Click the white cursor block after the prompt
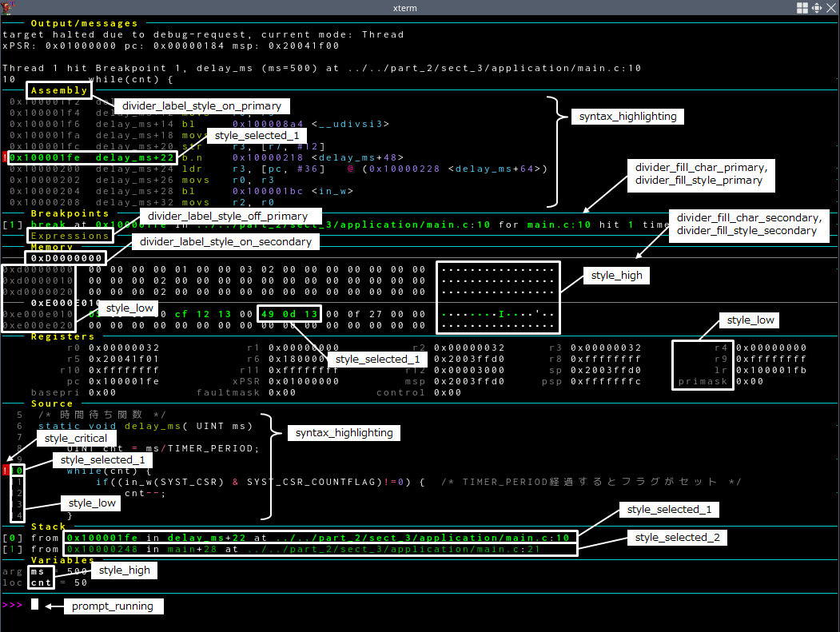Viewport: 840px width, 632px height. 34,605
